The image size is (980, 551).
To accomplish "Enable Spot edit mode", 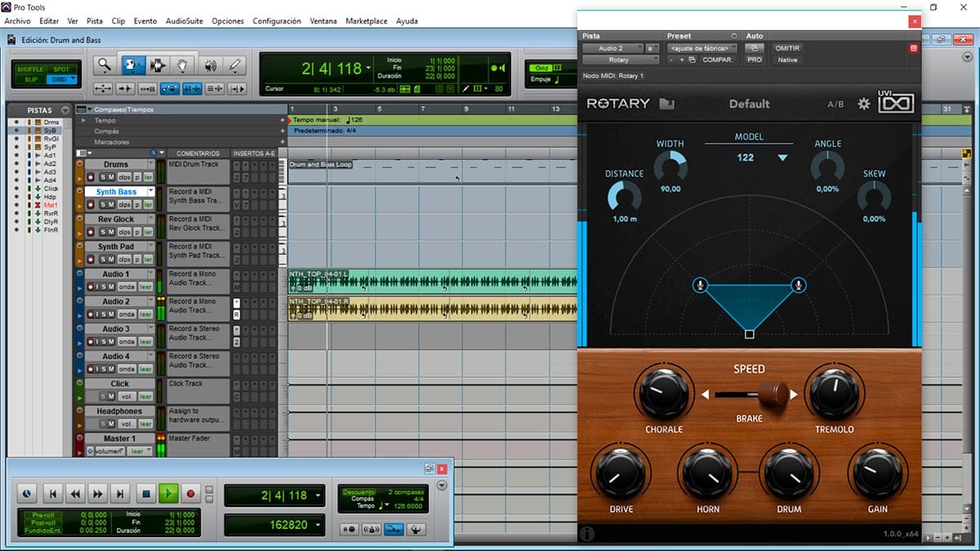I will [61, 69].
